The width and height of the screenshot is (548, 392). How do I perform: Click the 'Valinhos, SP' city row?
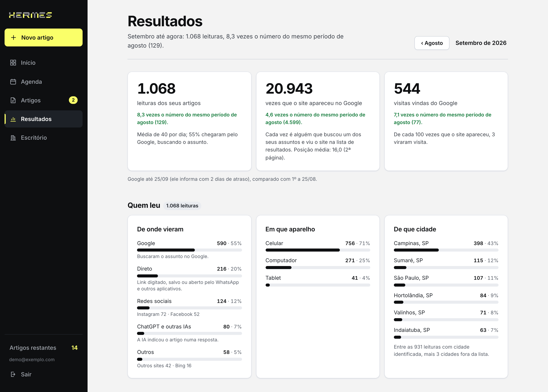tap(446, 316)
